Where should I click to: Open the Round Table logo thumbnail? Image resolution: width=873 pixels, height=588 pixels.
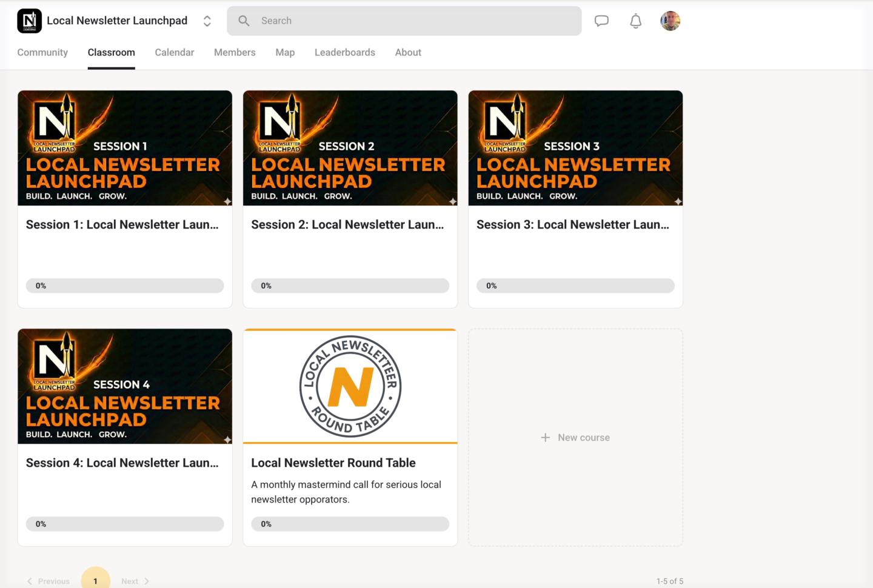[350, 386]
